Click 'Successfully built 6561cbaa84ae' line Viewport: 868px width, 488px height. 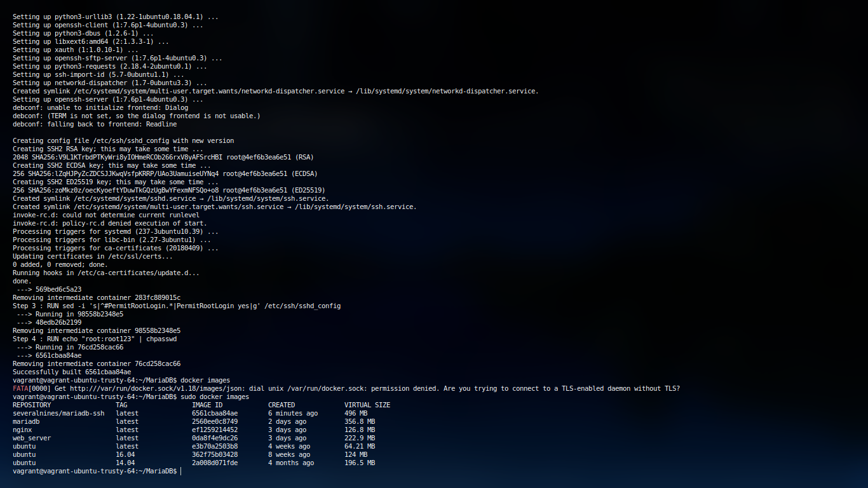click(72, 372)
